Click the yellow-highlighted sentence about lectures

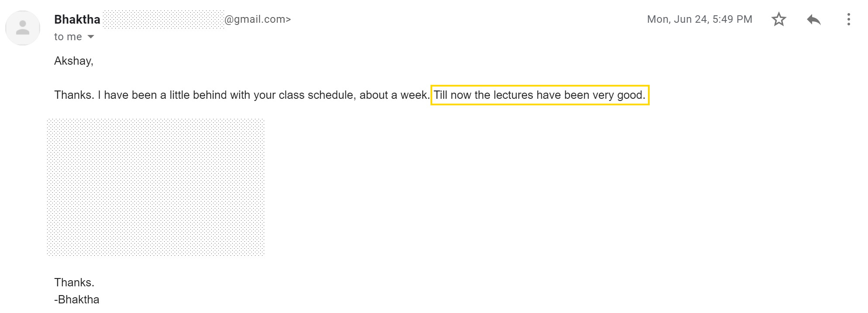point(540,95)
